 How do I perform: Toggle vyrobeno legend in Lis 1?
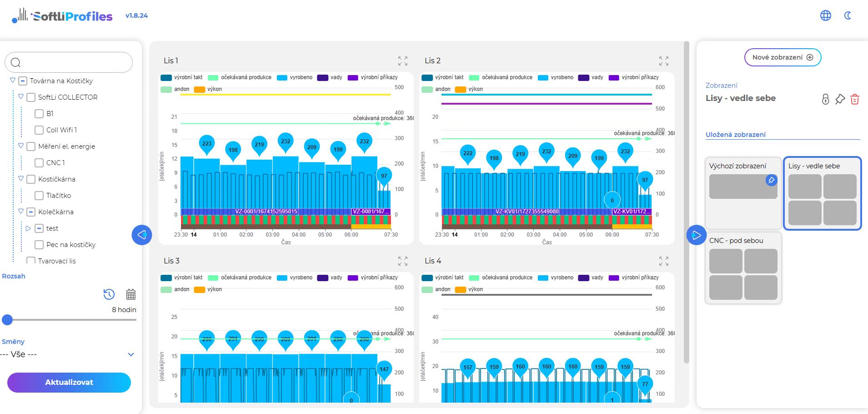[x=295, y=77]
